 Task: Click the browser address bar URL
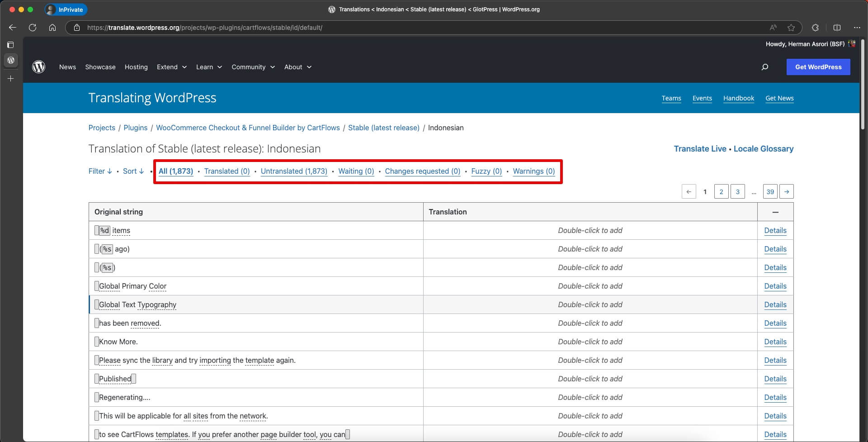coord(204,28)
